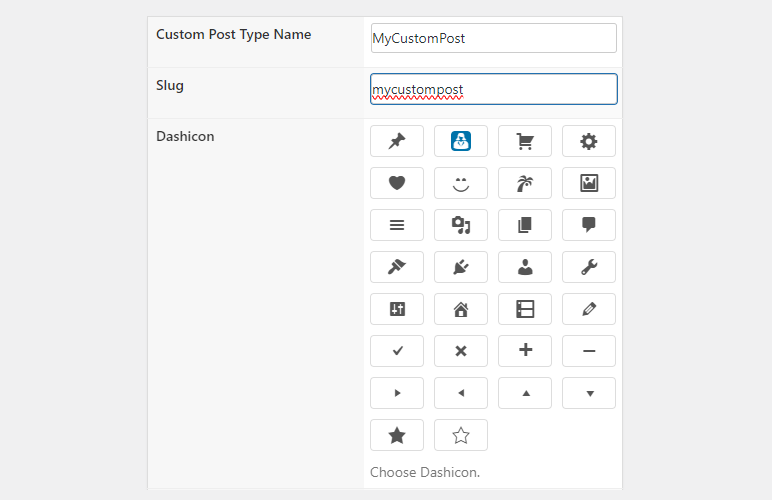
Task: Select the three-line menu dashicon
Action: point(397,225)
